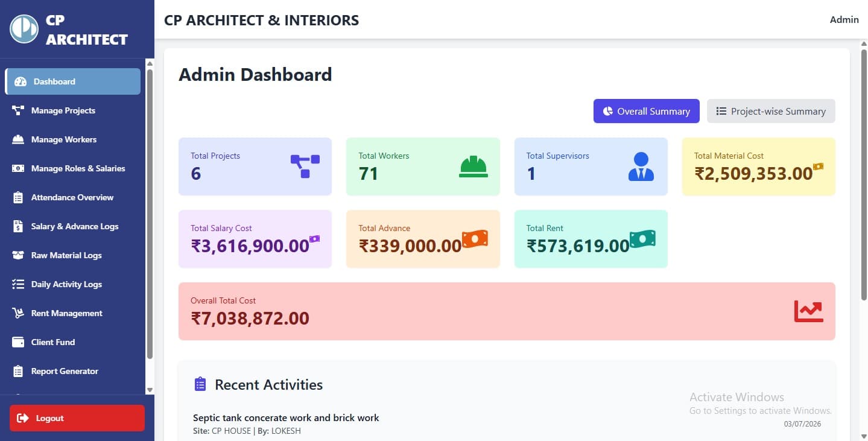The width and height of the screenshot is (868, 441).
Task: Click the ₹573,619.00 rent value
Action: click(x=578, y=246)
